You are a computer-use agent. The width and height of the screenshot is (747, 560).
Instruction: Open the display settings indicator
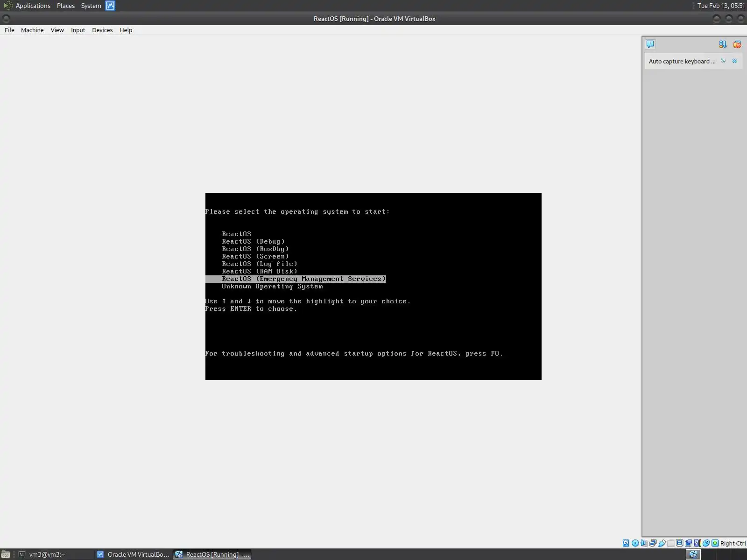pos(679,543)
